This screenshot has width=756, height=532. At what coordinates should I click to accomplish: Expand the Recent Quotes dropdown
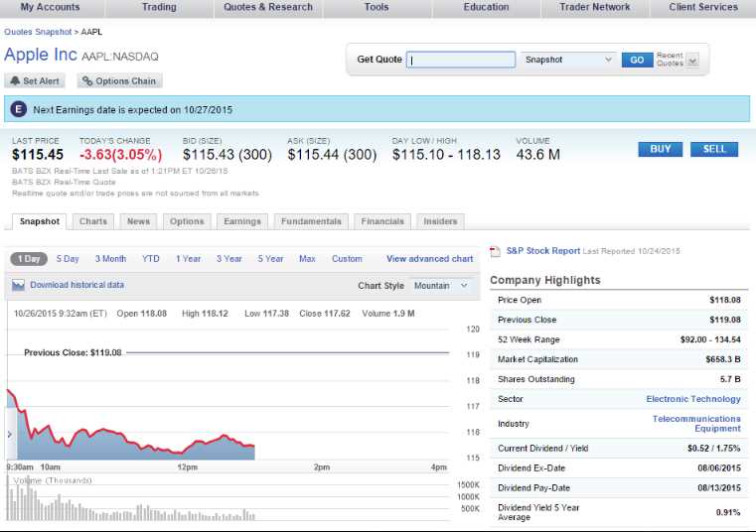[692, 61]
